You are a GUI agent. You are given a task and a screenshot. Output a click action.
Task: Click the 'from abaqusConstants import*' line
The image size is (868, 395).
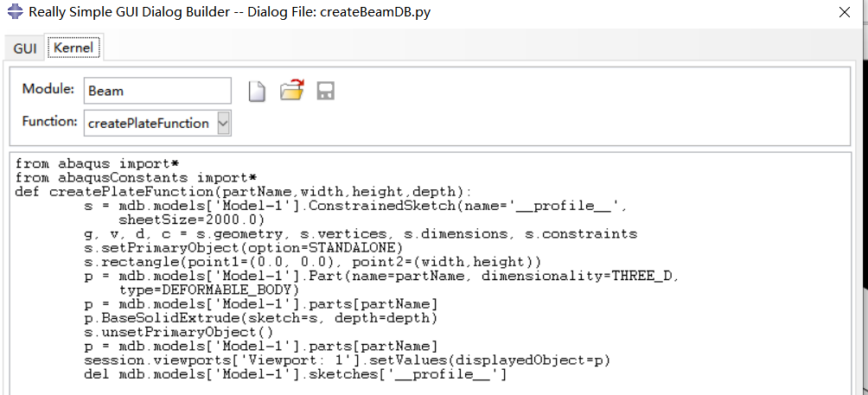[x=136, y=177]
